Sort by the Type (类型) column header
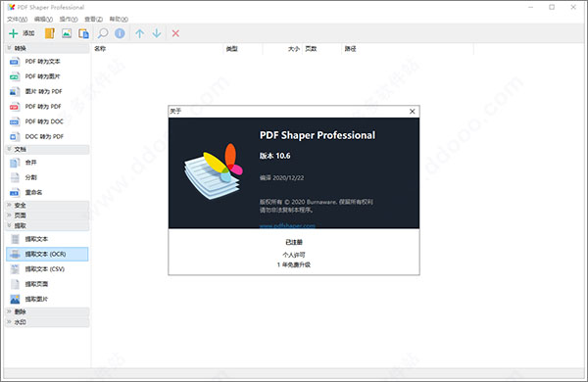 pos(243,49)
